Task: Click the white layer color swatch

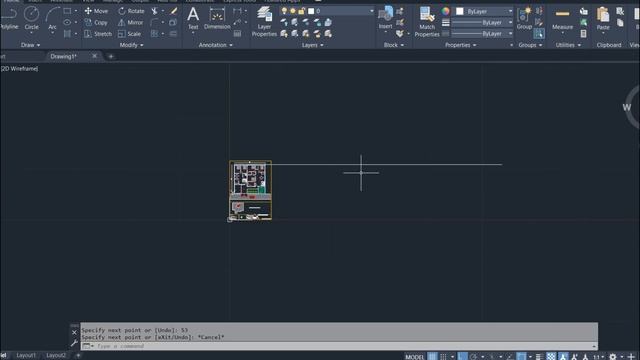Action: (x=311, y=11)
